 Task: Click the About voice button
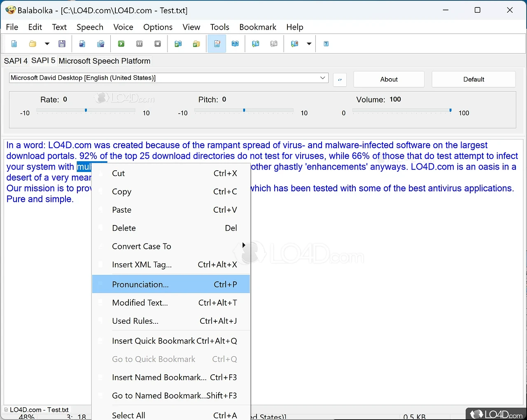[x=389, y=79]
